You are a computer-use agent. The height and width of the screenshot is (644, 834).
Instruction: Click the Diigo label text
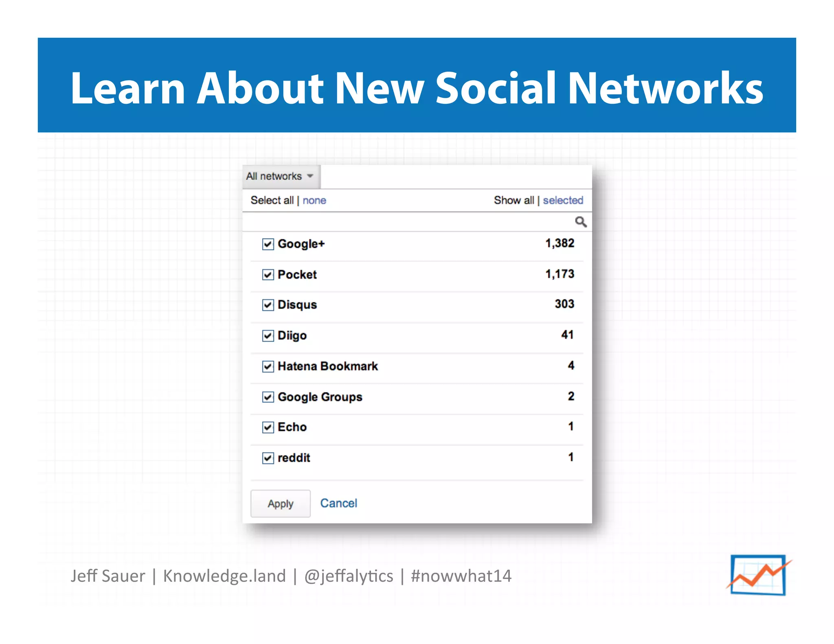point(292,335)
